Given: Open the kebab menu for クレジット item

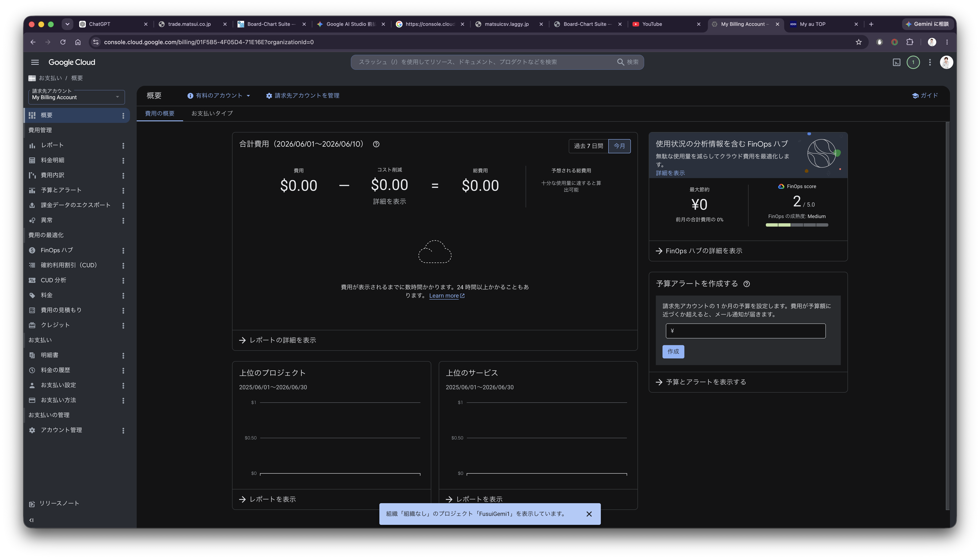Looking at the screenshot, I should [123, 326].
